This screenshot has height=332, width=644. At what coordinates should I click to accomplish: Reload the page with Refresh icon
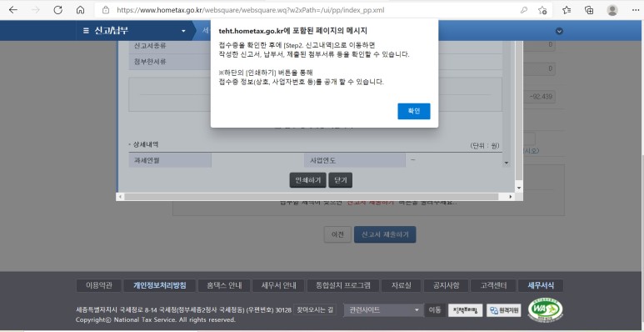pos(58,10)
